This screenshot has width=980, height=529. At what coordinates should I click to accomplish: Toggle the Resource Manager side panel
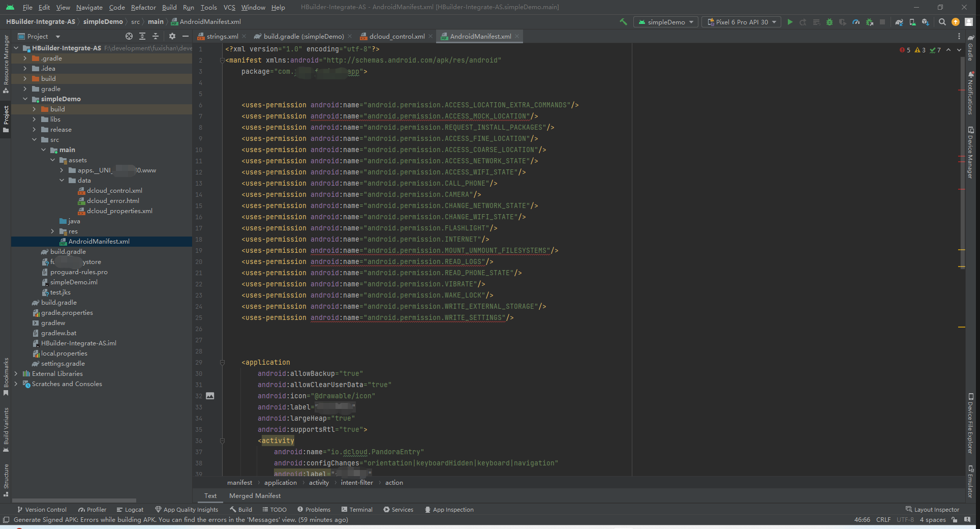click(x=6, y=64)
